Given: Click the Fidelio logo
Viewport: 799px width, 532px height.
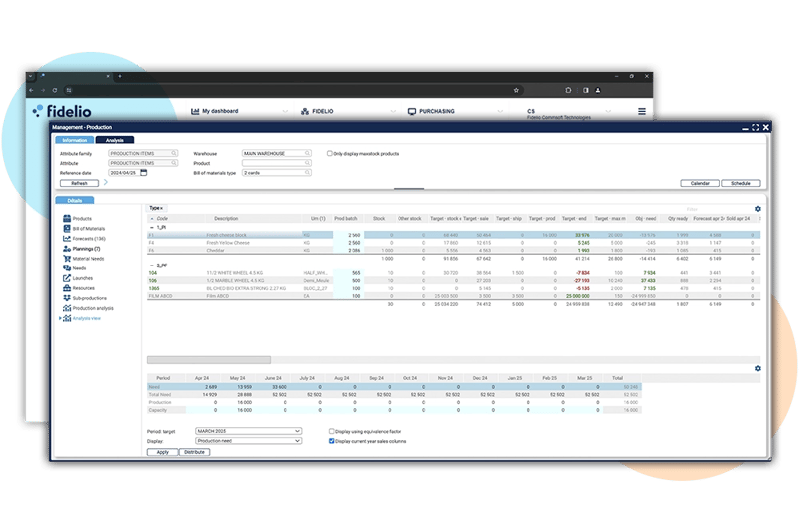Looking at the screenshot, I should (x=62, y=111).
